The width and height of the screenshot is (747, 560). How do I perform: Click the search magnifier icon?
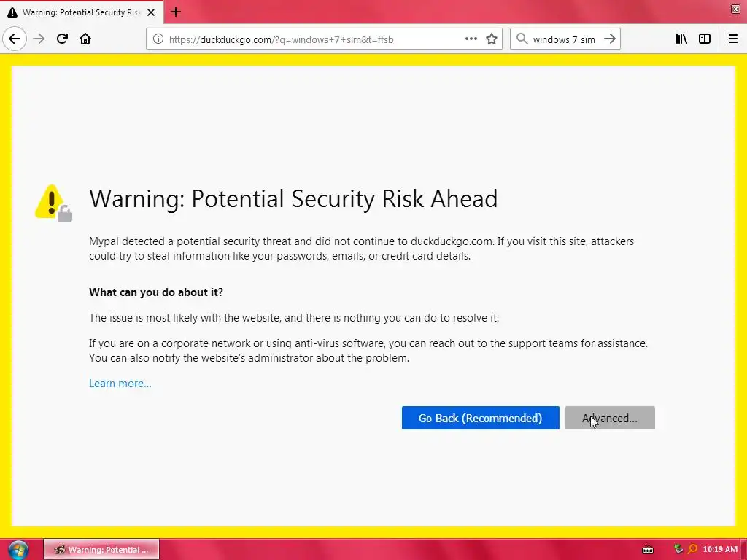click(x=522, y=39)
